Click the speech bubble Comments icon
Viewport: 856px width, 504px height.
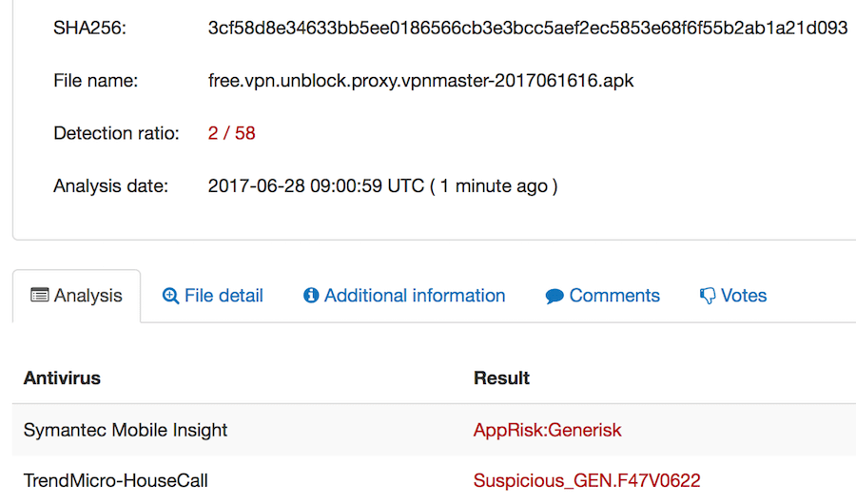[554, 296]
